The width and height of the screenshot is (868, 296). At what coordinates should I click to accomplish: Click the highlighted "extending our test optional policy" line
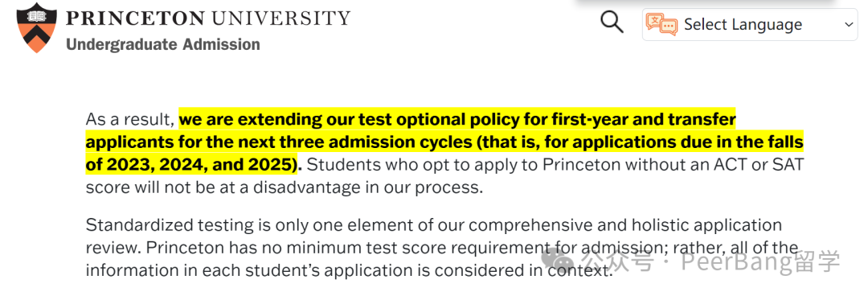[457, 118]
